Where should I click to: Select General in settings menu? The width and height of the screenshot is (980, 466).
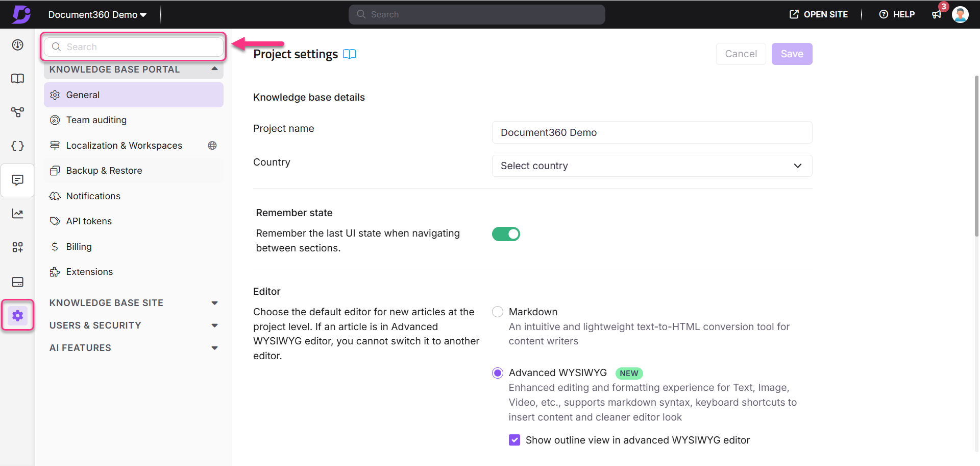pyautogui.click(x=134, y=95)
